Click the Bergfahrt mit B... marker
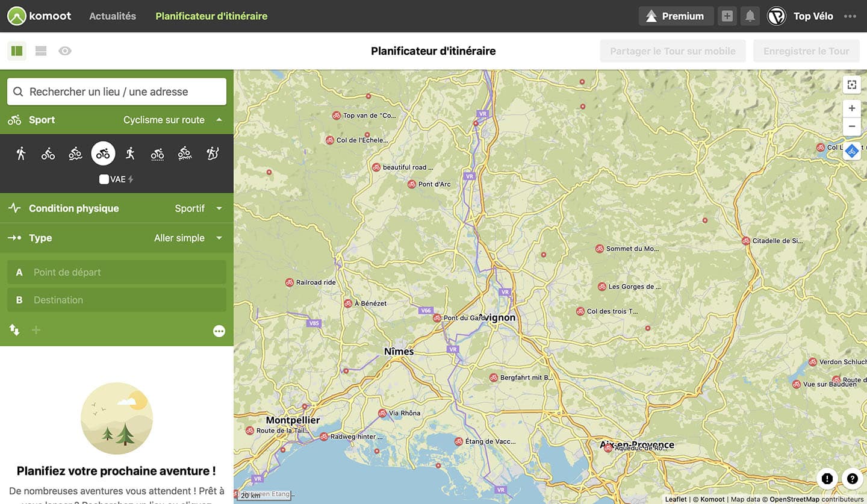Image resolution: width=867 pixels, height=504 pixels. [x=494, y=378]
